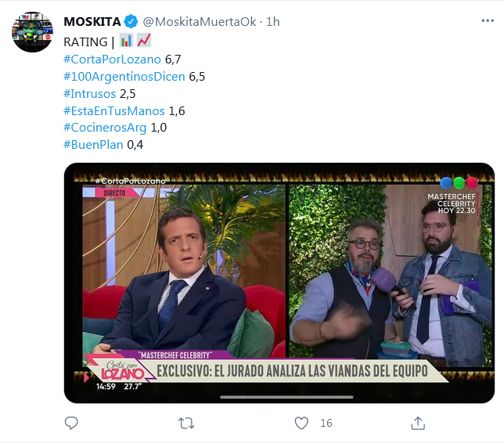This screenshot has width=504, height=444.
Task: Click the #EstaEnTusManos hashtag
Action: [114, 111]
